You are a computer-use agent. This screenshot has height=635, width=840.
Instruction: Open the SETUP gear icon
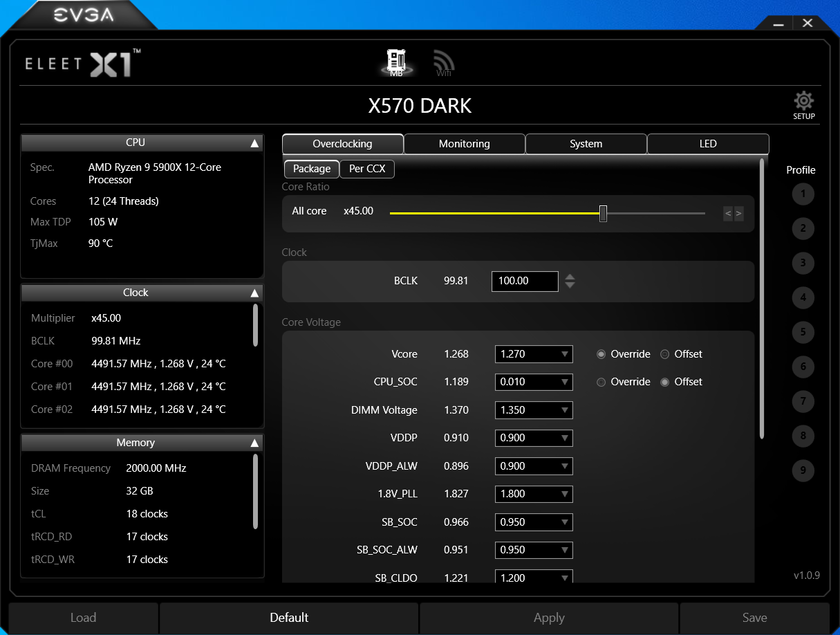(803, 105)
